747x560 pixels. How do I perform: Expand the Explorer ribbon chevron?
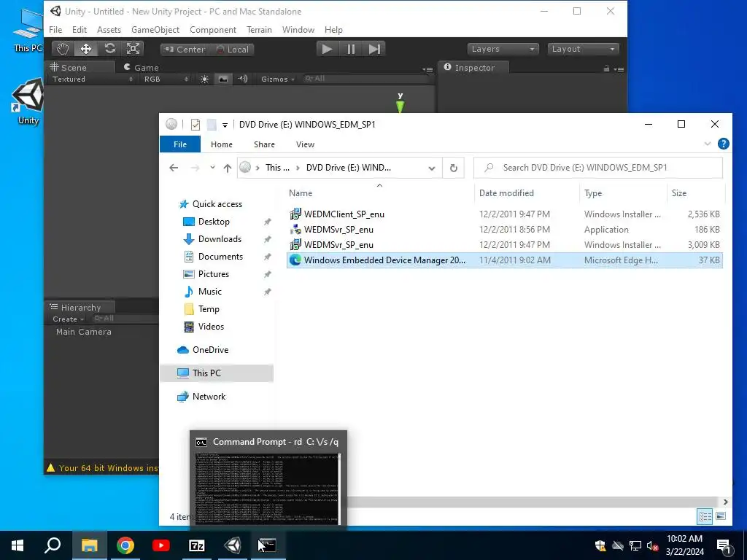pyautogui.click(x=708, y=144)
